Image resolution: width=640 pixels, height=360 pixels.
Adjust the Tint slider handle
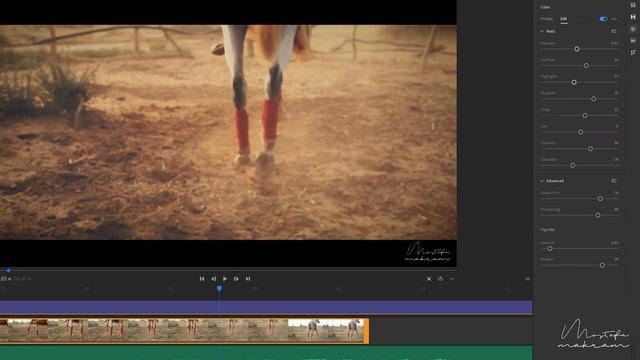580,132
